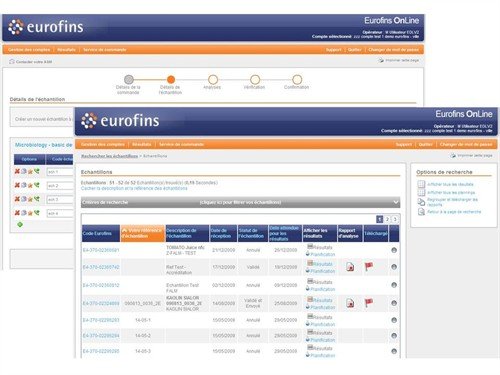
Task: Click Quitter in front window menu bar
Action: pos(426,144)
